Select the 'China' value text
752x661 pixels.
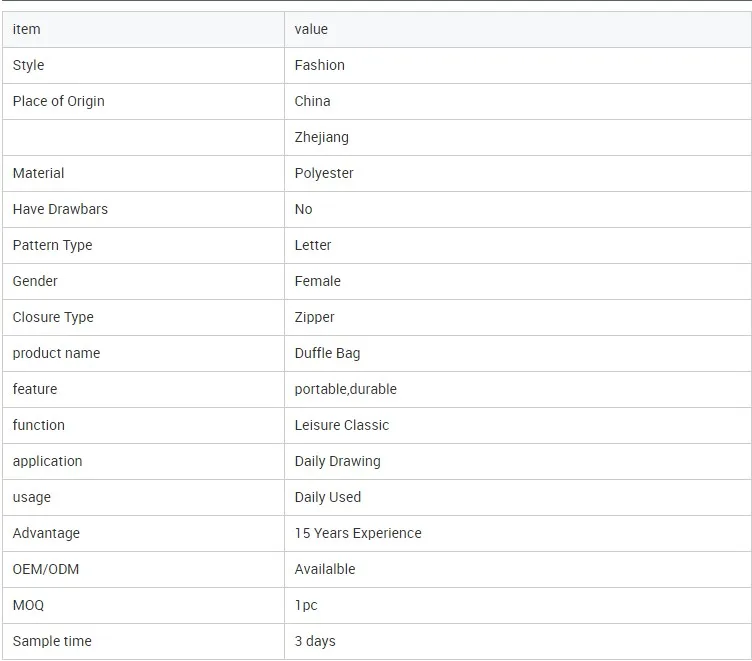[x=313, y=101]
